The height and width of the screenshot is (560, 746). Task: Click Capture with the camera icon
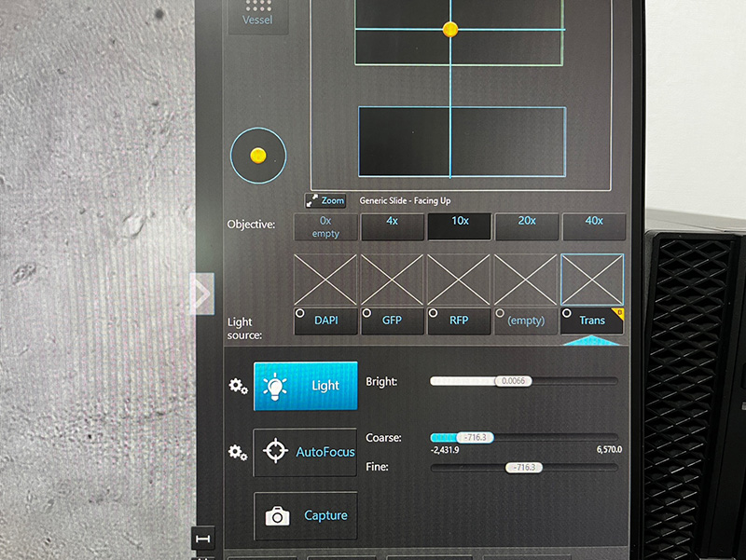point(306,515)
